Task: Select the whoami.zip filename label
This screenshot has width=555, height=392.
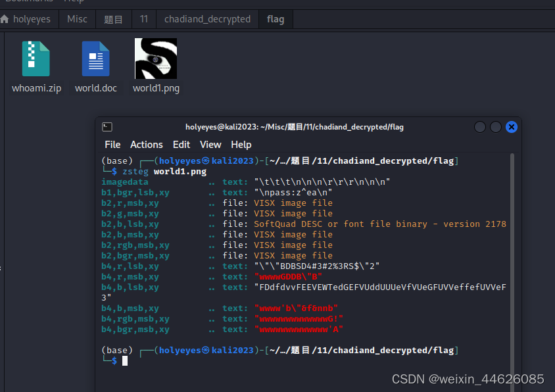Action: [36, 87]
